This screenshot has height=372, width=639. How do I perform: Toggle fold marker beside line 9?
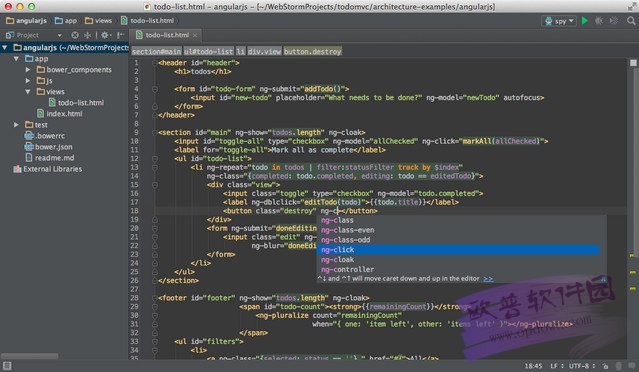click(155, 132)
